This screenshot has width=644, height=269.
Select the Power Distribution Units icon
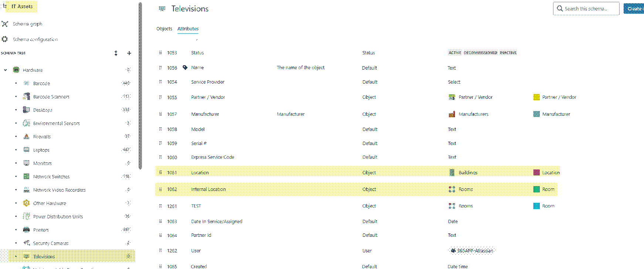tap(27, 216)
